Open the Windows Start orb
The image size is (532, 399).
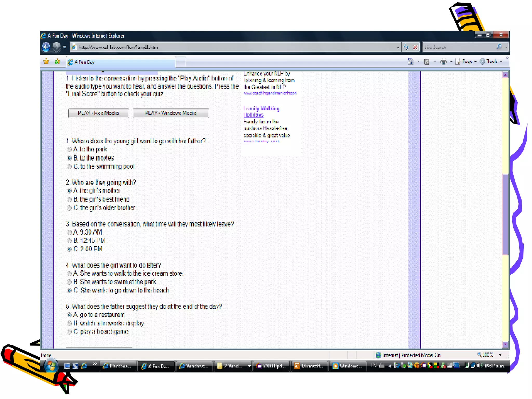(51, 366)
